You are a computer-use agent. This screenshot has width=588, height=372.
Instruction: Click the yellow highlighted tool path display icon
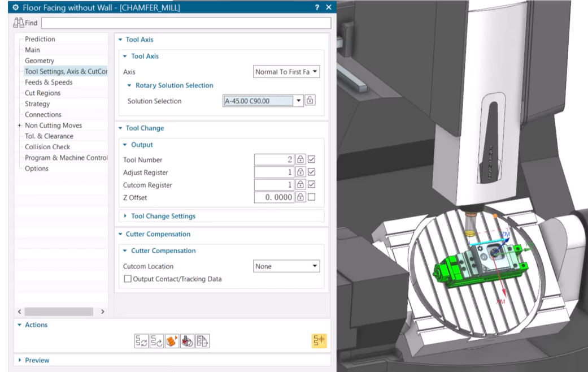pyautogui.click(x=319, y=340)
